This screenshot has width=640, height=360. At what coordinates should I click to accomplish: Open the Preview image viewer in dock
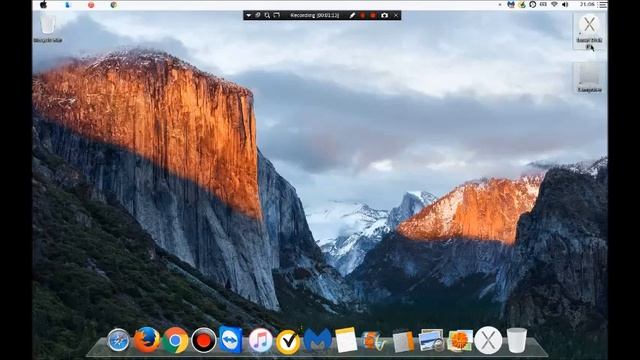point(431,340)
